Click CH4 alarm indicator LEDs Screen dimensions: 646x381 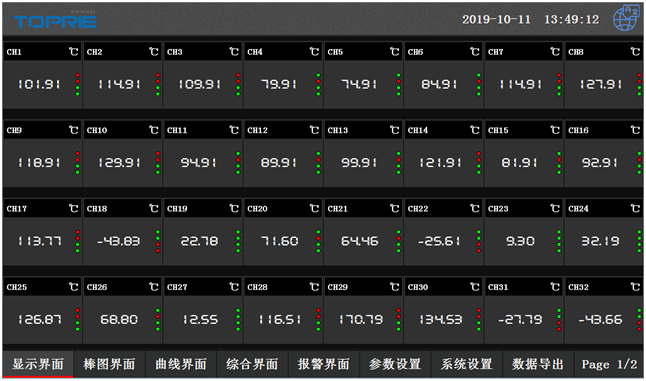[318, 84]
